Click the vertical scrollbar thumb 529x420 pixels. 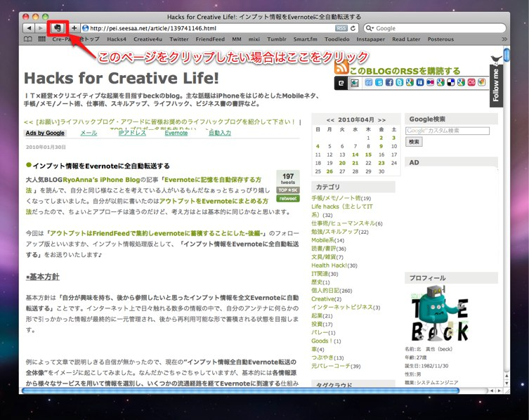pos(507,55)
